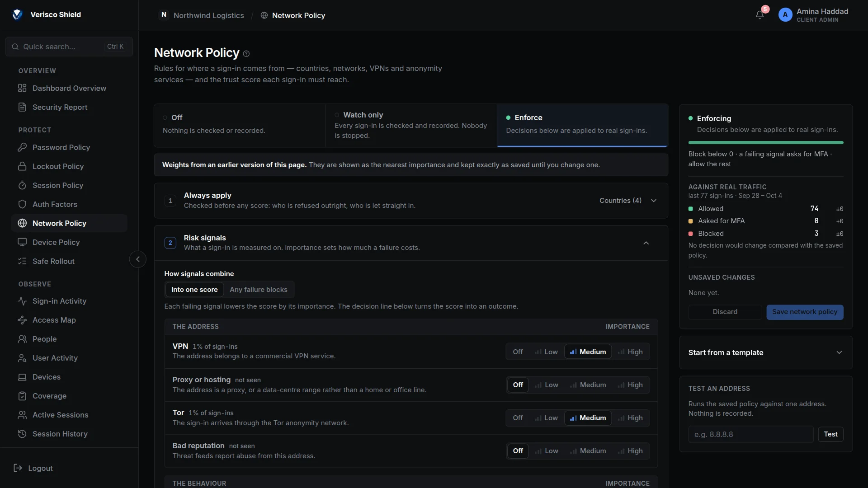
Task: Click the Sign-in Activity pulse icon
Action: pos(22,301)
